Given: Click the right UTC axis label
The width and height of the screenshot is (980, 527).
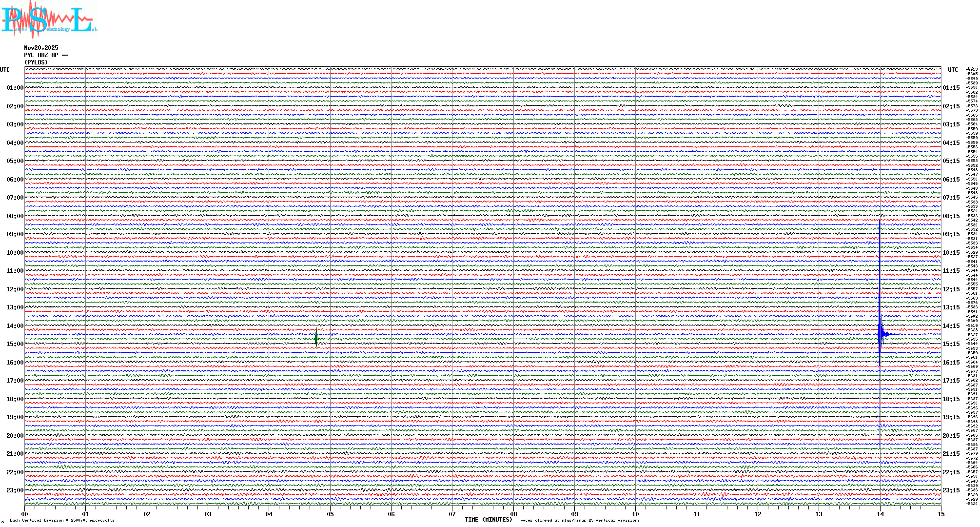Looking at the screenshot, I should click(953, 70).
